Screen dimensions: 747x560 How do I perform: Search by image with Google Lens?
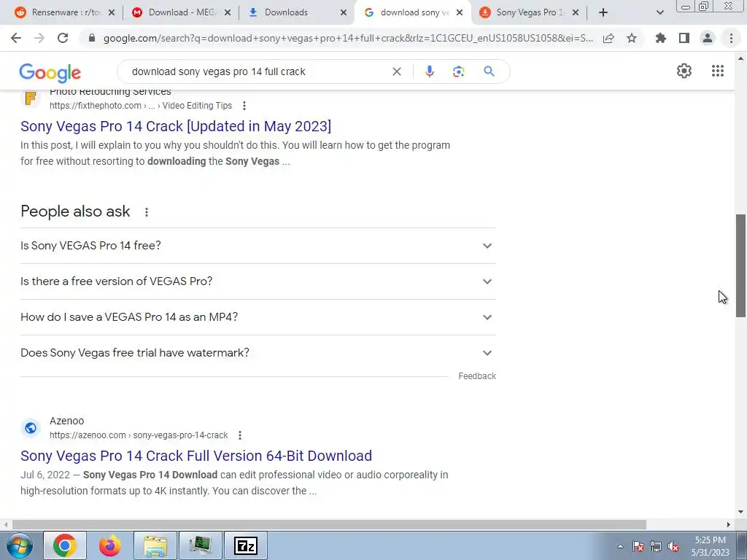click(x=459, y=71)
